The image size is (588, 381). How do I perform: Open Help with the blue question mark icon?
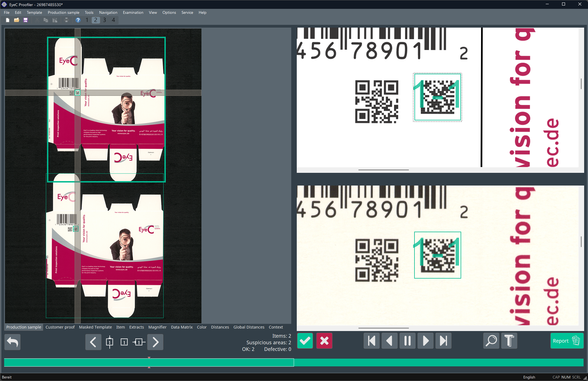point(78,20)
